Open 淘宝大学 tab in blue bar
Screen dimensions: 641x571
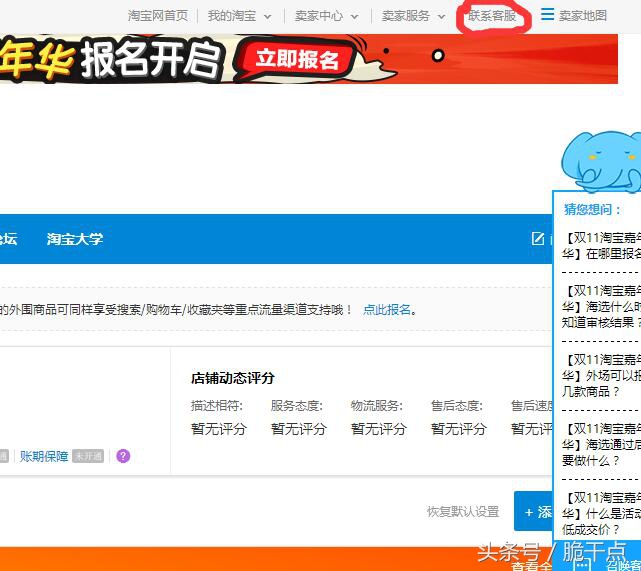[x=75, y=239]
